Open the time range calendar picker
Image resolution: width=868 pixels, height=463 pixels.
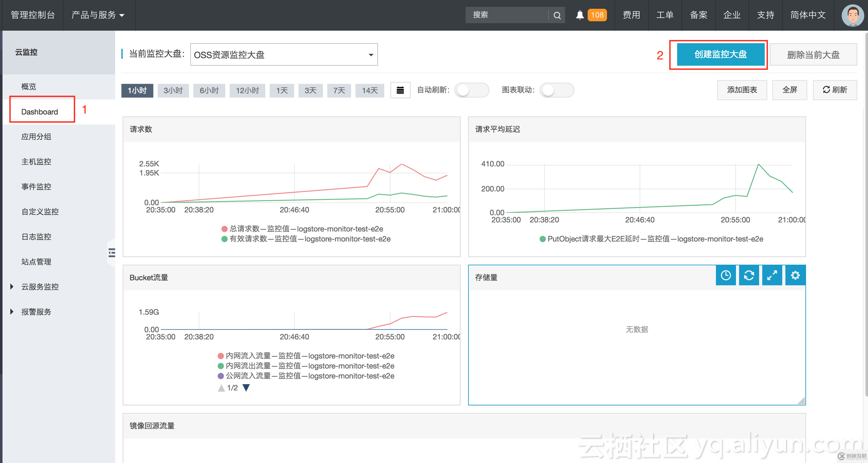coord(400,90)
